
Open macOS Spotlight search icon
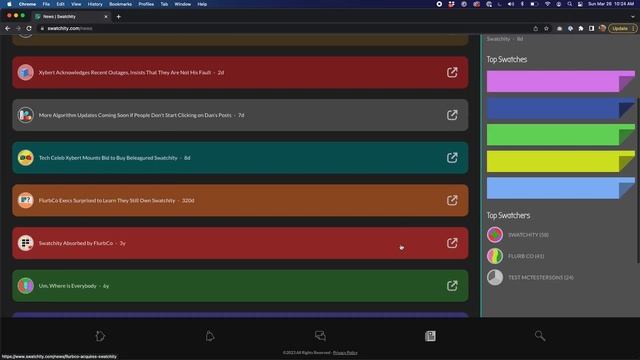point(569,4)
